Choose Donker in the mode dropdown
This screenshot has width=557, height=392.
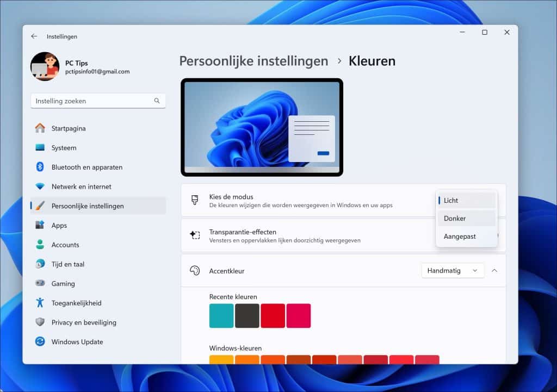pos(466,219)
